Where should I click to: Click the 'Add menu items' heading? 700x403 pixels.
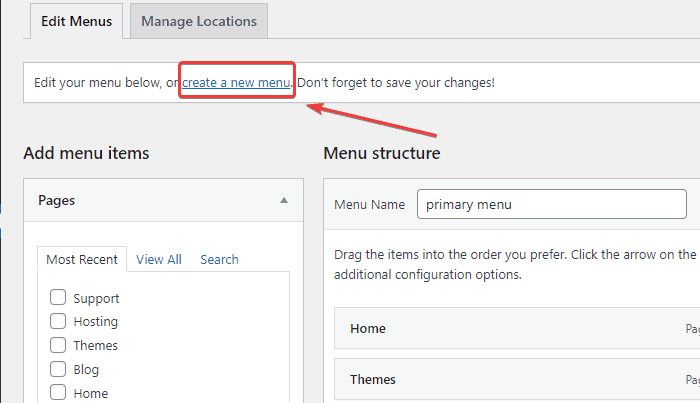[x=86, y=153]
